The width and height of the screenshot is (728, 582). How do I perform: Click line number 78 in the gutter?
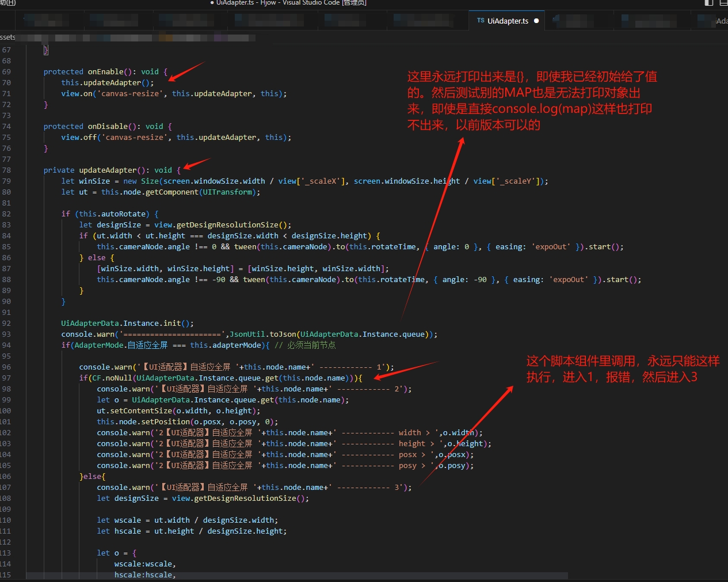pyautogui.click(x=6, y=170)
